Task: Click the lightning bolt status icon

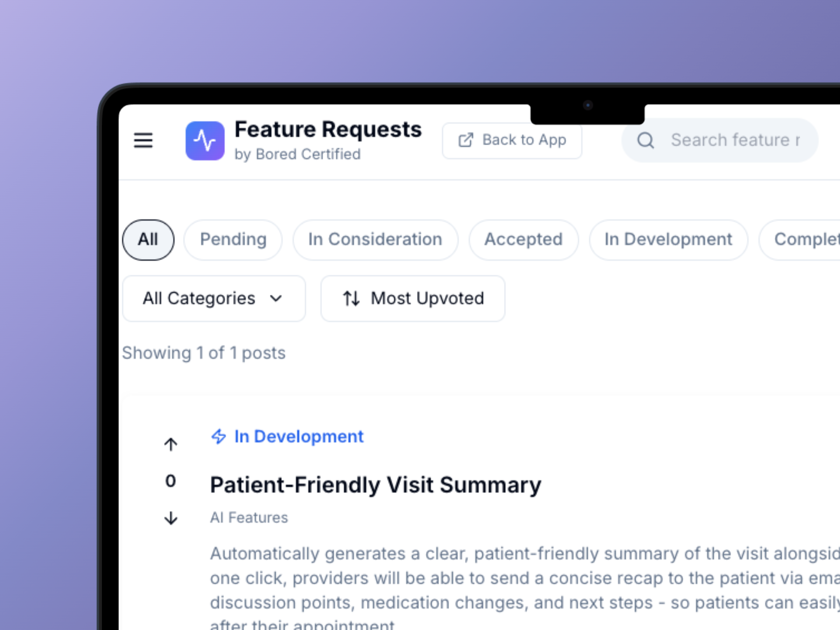Action: pyautogui.click(x=219, y=436)
